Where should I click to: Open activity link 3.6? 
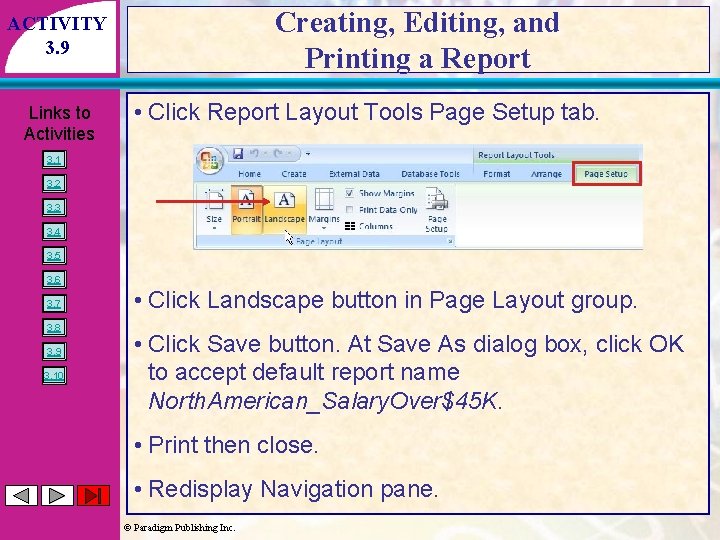pyautogui.click(x=54, y=279)
